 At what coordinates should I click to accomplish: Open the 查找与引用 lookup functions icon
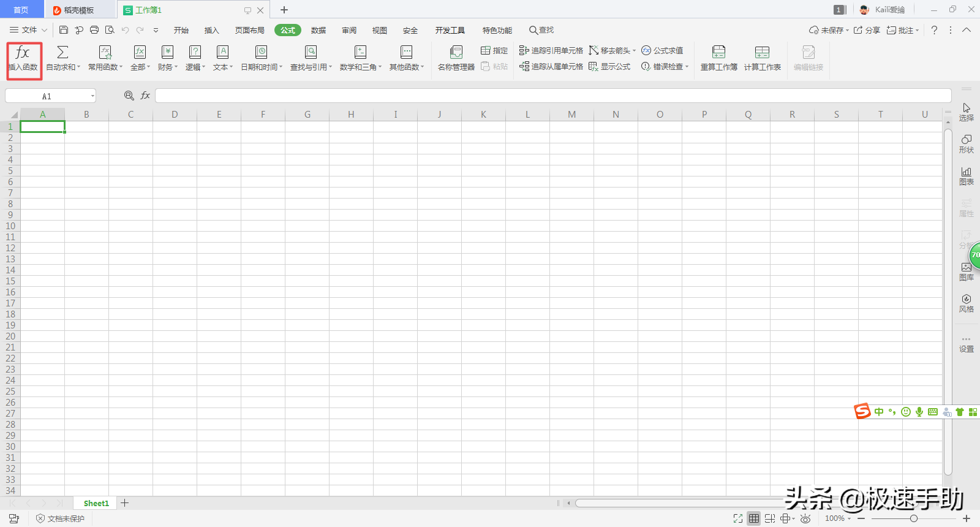pyautogui.click(x=311, y=52)
